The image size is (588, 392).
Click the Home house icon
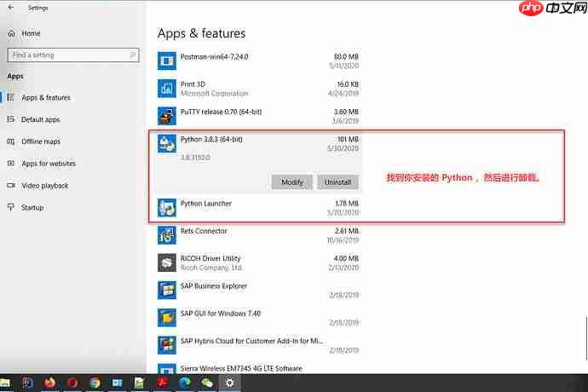12,33
